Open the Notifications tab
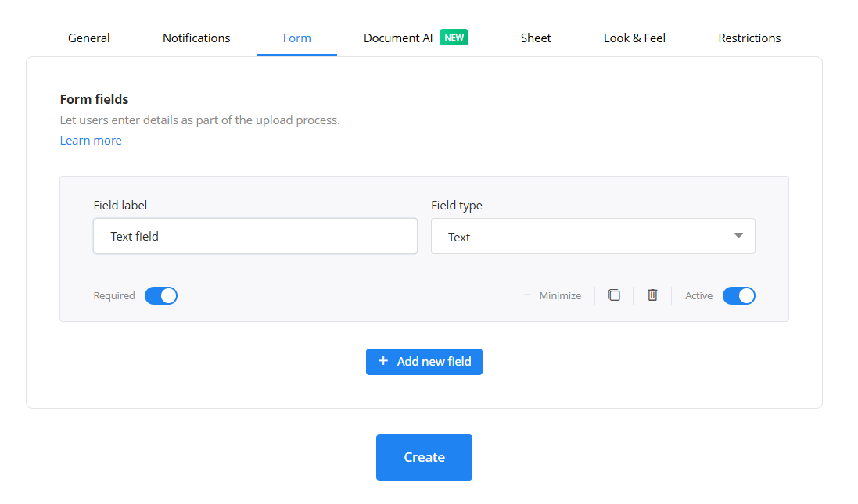The width and height of the screenshot is (858, 504). 196,38
